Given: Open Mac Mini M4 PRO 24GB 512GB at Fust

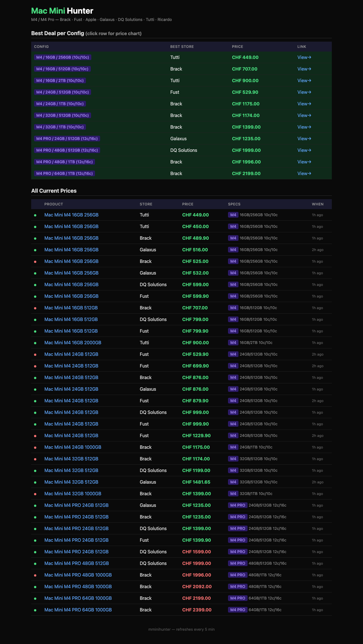Looking at the screenshot, I should coord(77,540).
